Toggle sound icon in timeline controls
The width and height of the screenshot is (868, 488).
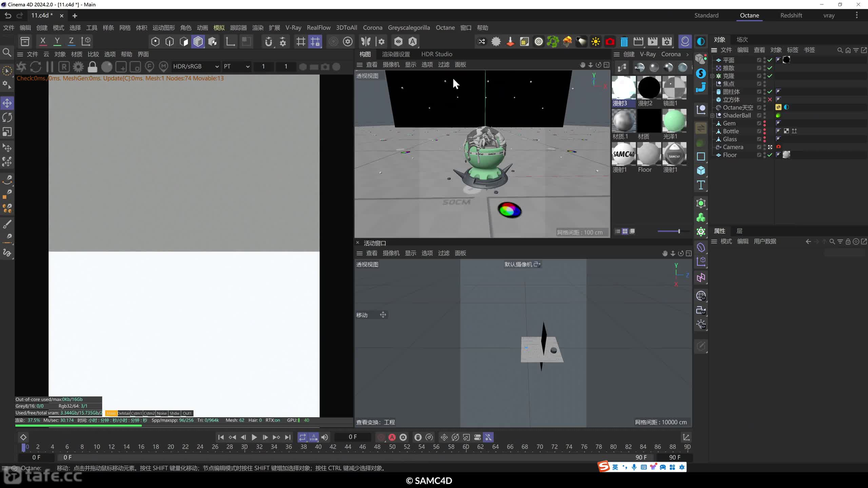(324, 437)
